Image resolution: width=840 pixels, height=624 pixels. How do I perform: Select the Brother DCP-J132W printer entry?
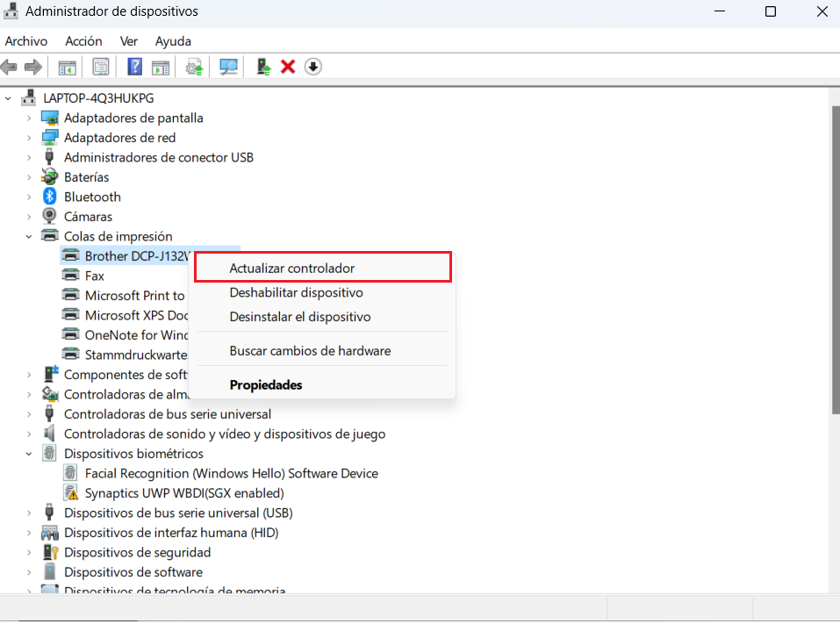pyautogui.click(x=137, y=256)
